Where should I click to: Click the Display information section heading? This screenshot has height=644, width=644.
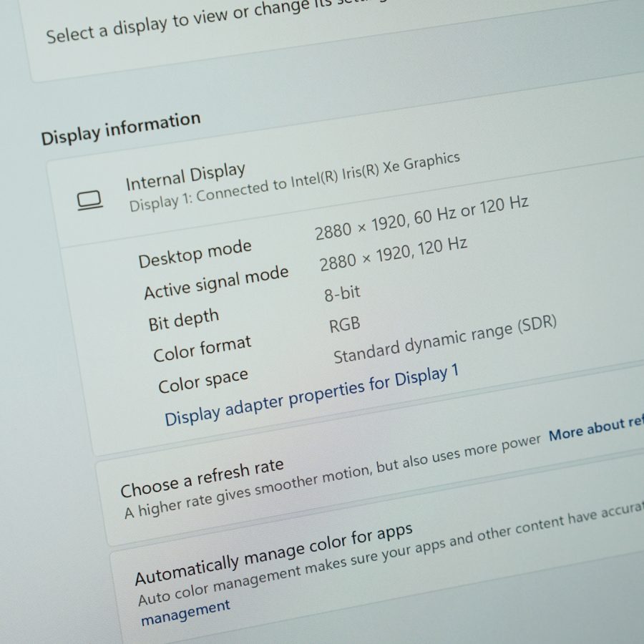pyautogui.click(x=121, y=129)
